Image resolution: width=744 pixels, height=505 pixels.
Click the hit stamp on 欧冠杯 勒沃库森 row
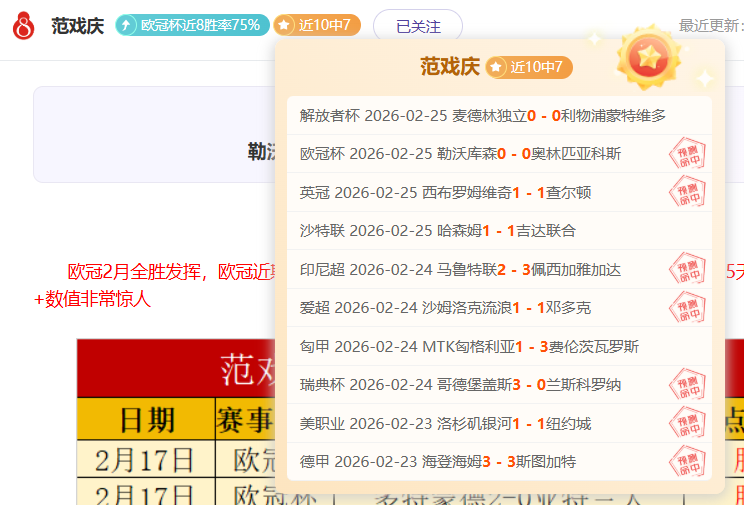pyautogui.click(x=687, y=153)
